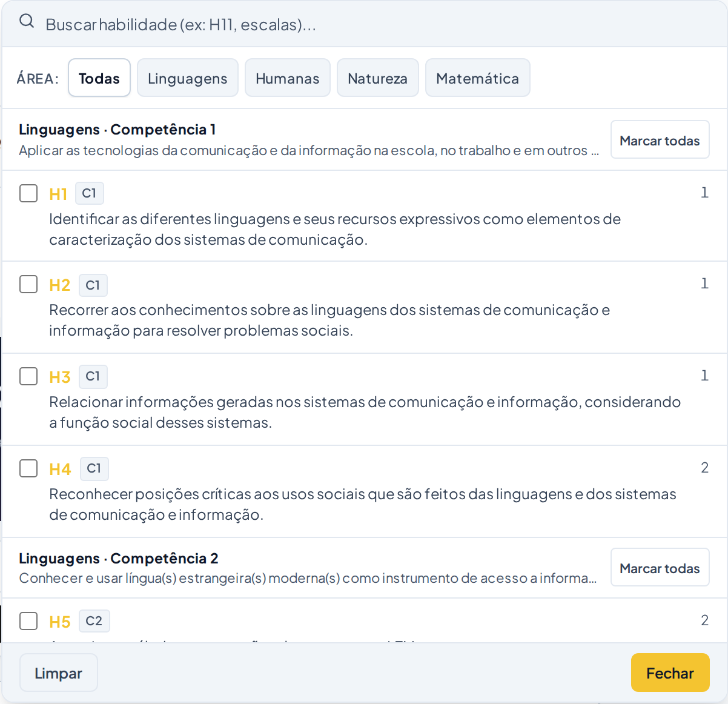Click the Limpar button
The width and height of the screenshot is (728, 704).
59,672
